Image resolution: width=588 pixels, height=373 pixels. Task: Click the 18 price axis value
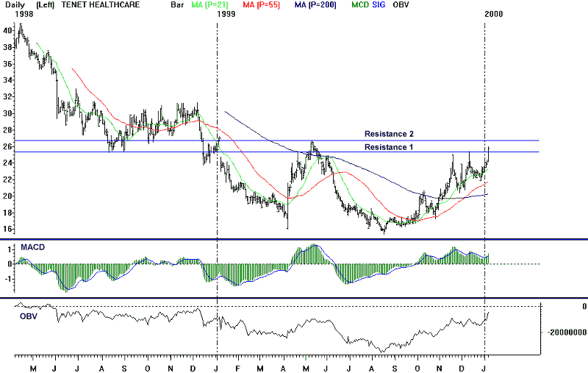pos(7,213)
